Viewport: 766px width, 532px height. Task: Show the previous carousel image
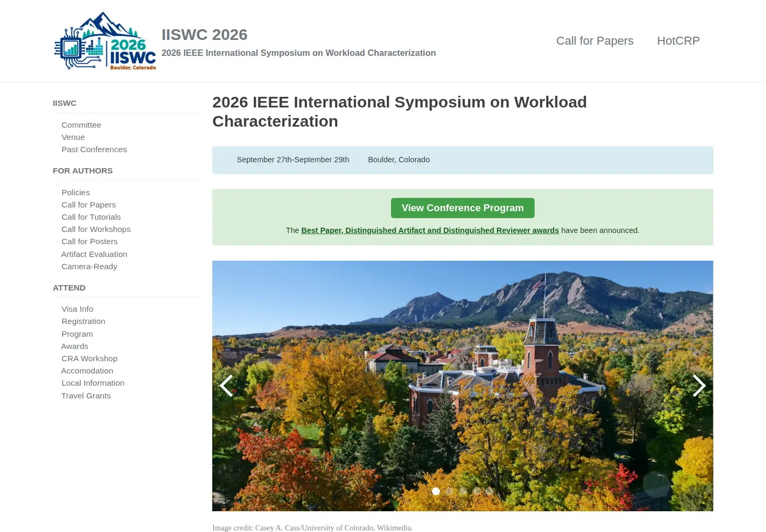pyautogui.click(x=226, y=386)
